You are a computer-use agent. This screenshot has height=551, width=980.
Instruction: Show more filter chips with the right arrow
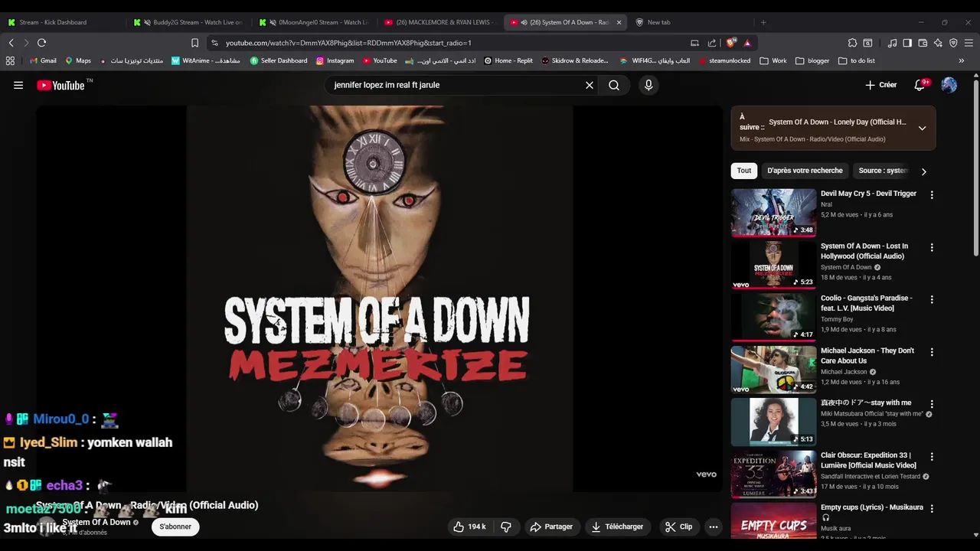923,171
